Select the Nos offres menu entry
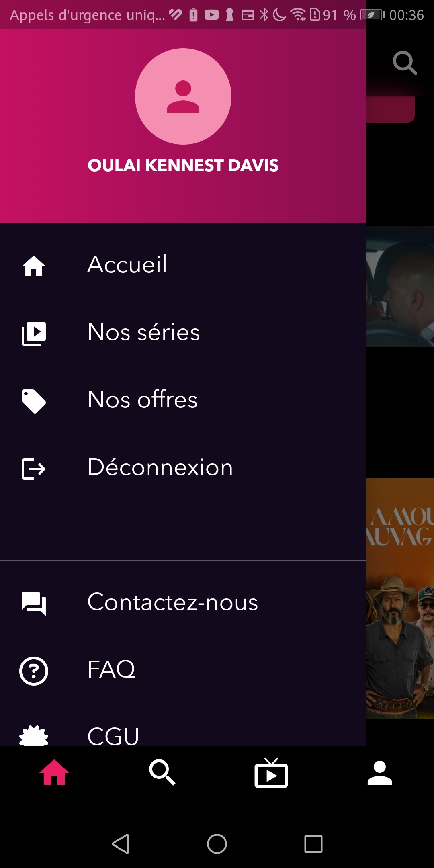This screenshot has width=434, height=868. point(142,400)
